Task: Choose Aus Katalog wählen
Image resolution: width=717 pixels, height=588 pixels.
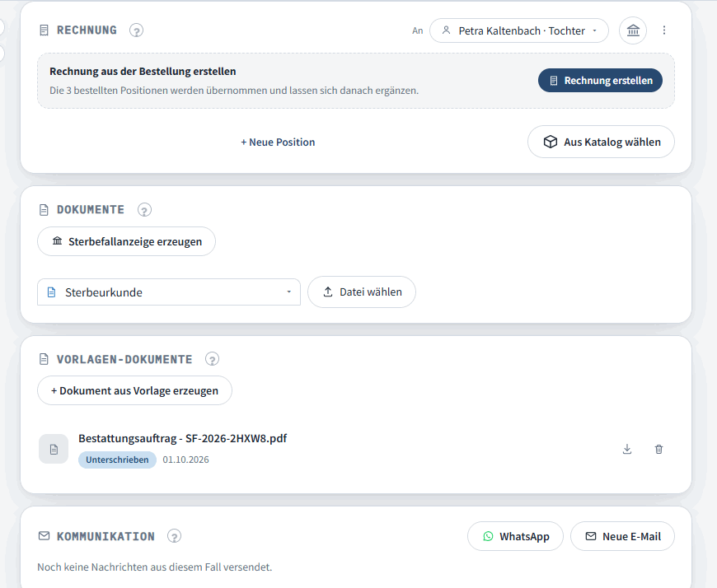Action: coord(601,142)
